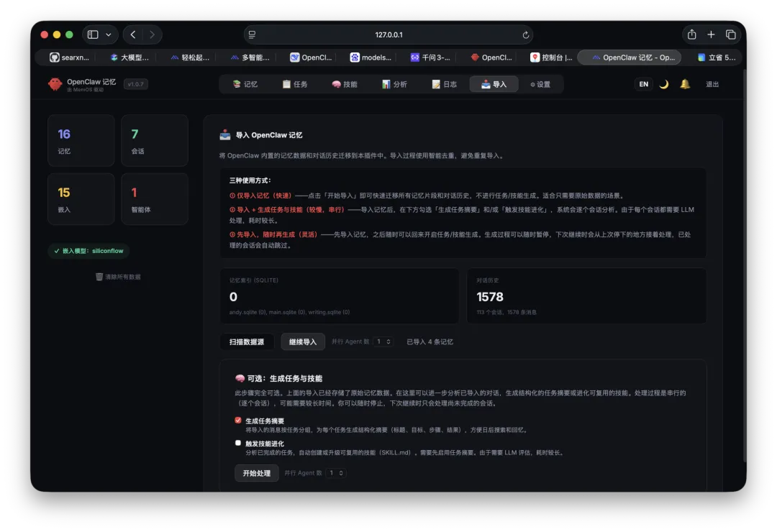Go to the 分析 tab
The height and width of the screenshot is (532, 777).
click(x=394, y=84)
